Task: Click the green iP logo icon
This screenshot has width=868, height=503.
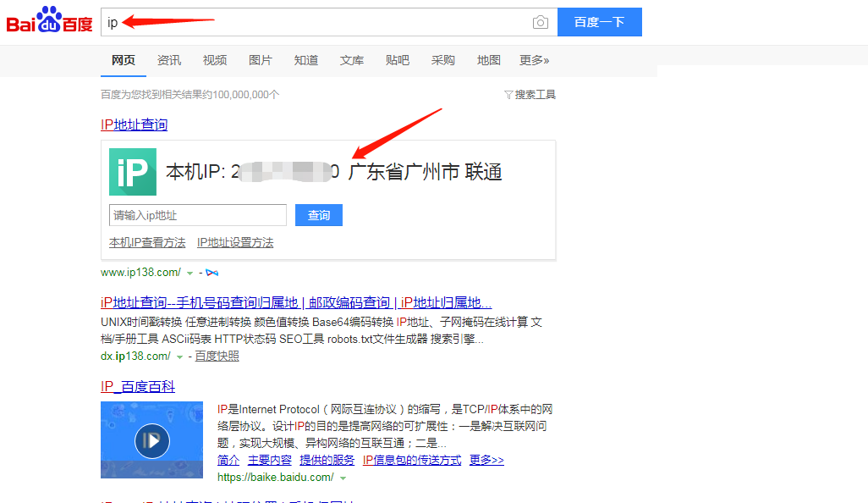Action: point(133,171)
